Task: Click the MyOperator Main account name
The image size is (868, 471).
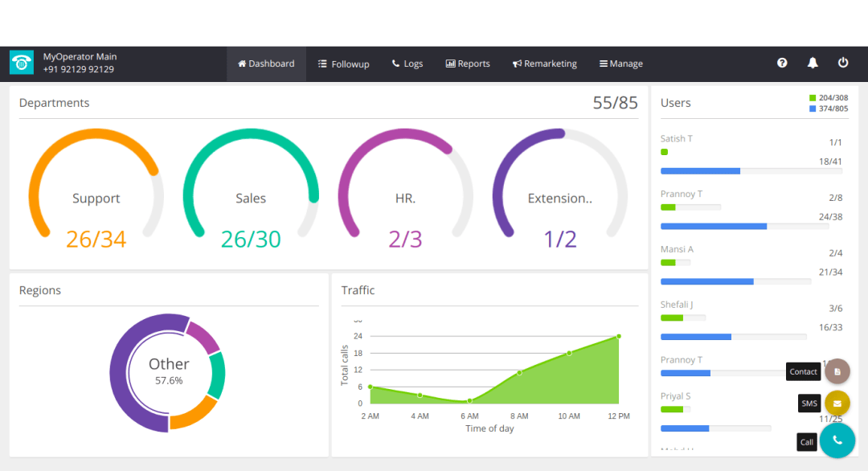Action: pos(80,56)
